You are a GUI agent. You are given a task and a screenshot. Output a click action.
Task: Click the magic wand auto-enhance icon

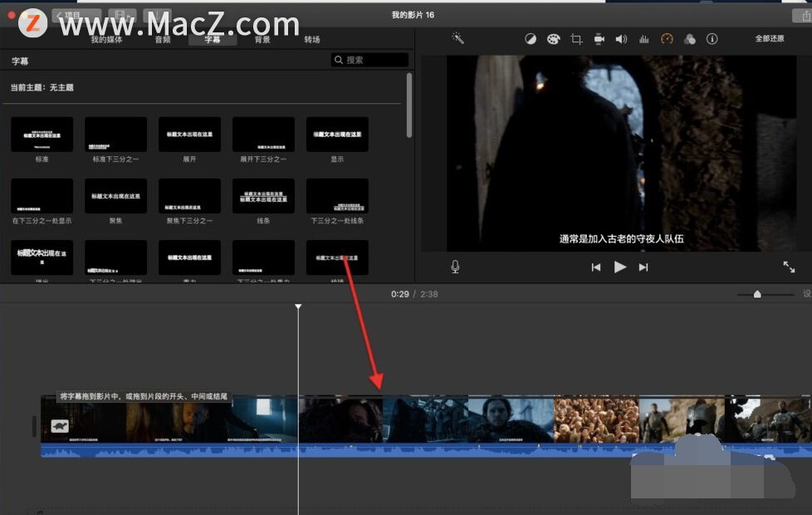pyautogui.click(x=457, y=38)
